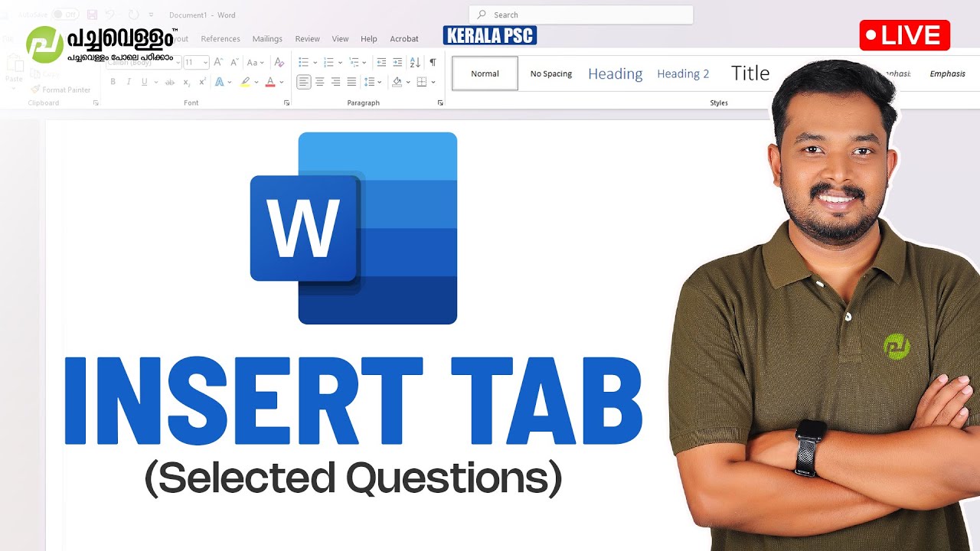Image resolution: width=980 pixels, height=551 pixels.
Task: Click the red font color button
Action: pyautogui.click(x=269, y=82)
